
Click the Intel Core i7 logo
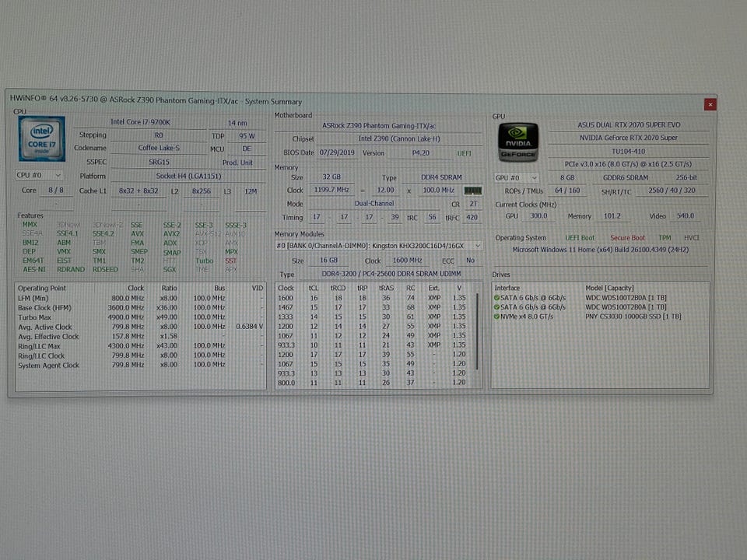[42, 138]
